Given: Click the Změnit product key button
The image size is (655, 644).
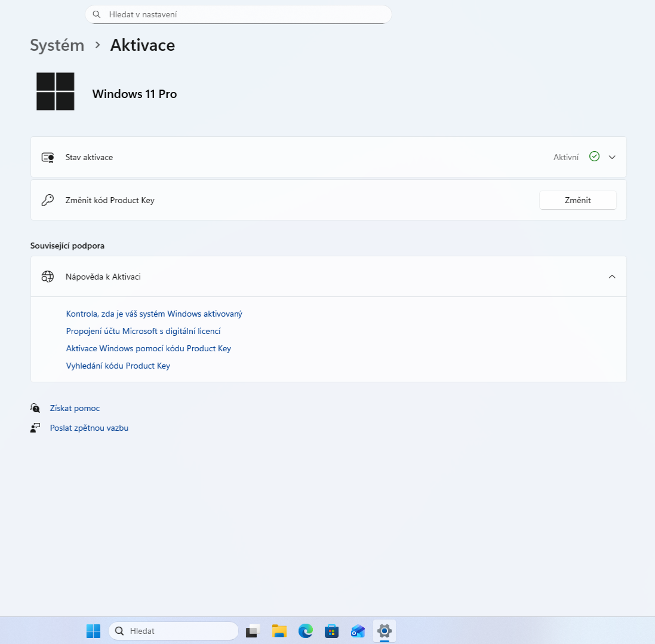Looking at the screenshot, I should click(577, 200).
